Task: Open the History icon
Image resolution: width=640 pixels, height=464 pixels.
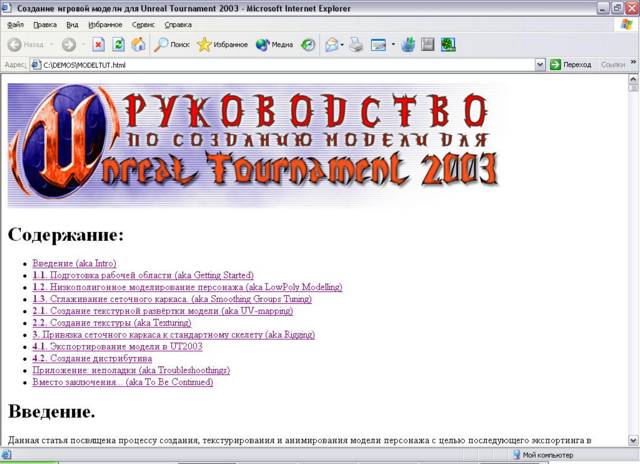Action: [308, 44]
